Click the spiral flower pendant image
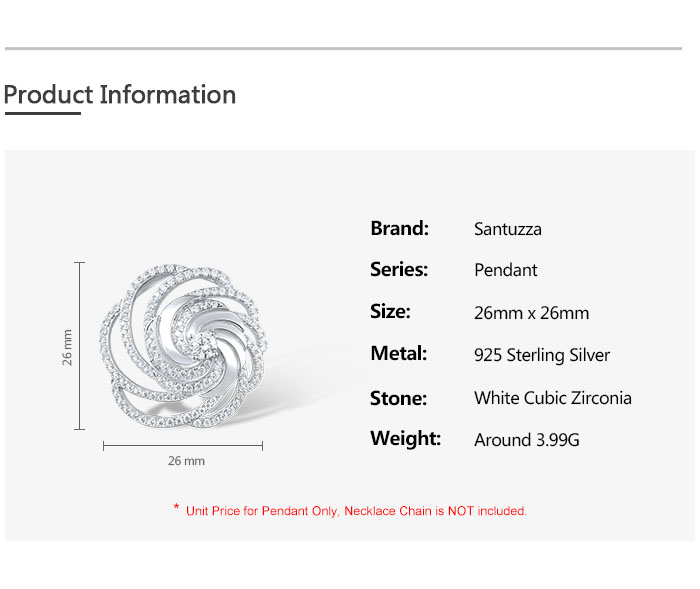Image resolution: width=700 pixels, height=589 pixels. click(x=190, y=346)
